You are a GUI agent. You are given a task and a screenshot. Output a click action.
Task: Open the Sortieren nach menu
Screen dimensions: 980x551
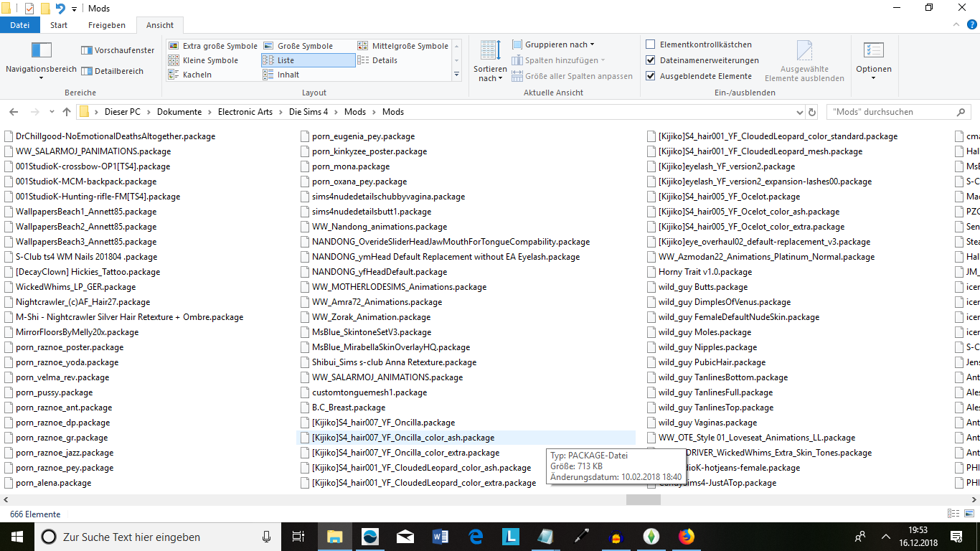490,60
